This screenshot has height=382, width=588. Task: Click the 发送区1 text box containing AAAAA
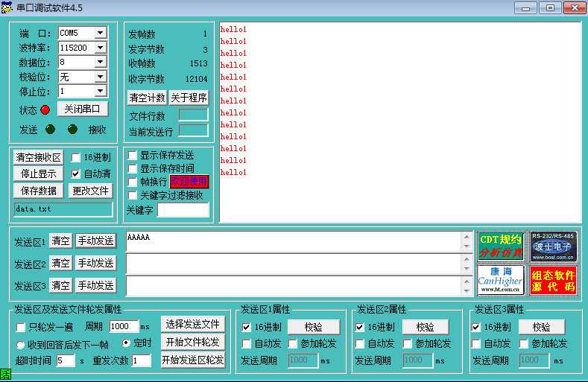[x=294, y=241]
